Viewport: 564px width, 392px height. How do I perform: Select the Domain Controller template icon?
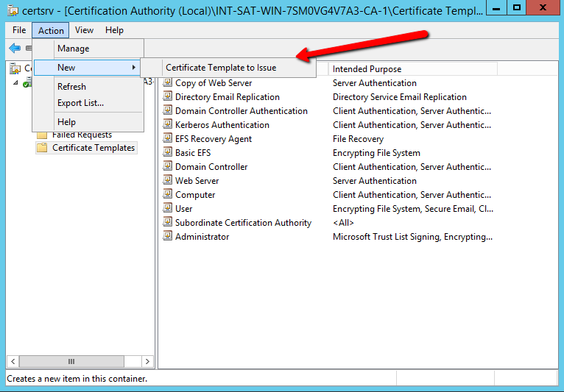click(167, 167)
